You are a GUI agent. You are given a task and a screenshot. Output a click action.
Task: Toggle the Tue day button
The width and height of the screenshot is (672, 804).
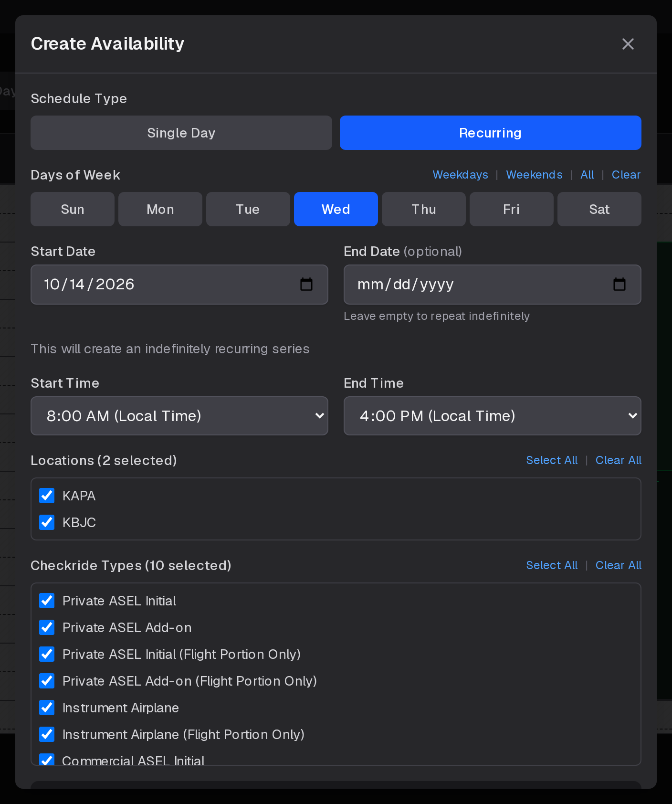pyautogui.click(x=248, y=209)
